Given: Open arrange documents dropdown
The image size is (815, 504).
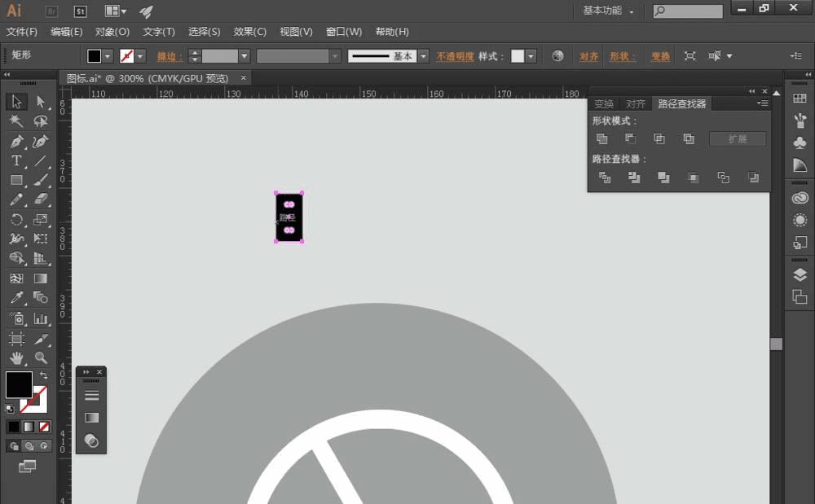Looking at the screenshot, I should (116, 11).
